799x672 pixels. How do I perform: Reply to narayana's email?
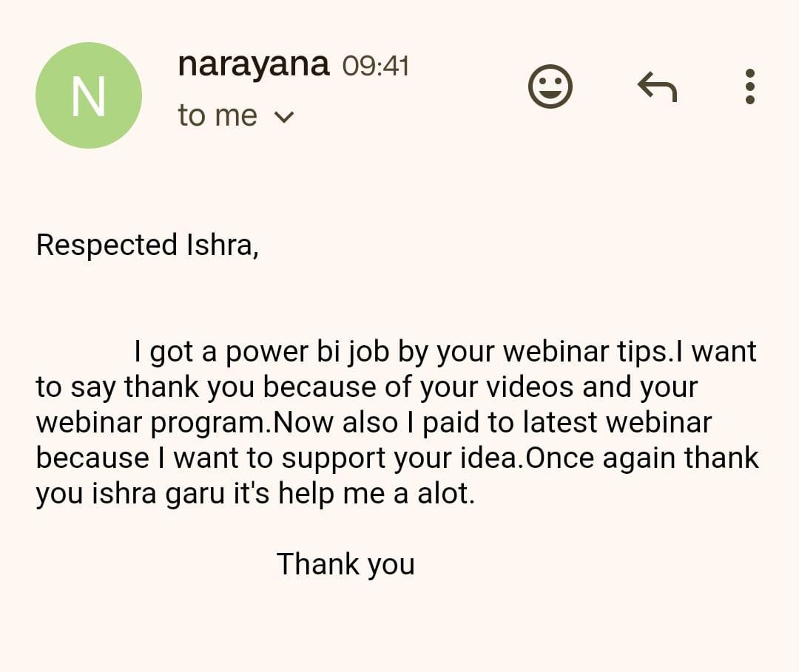point(657,88)
